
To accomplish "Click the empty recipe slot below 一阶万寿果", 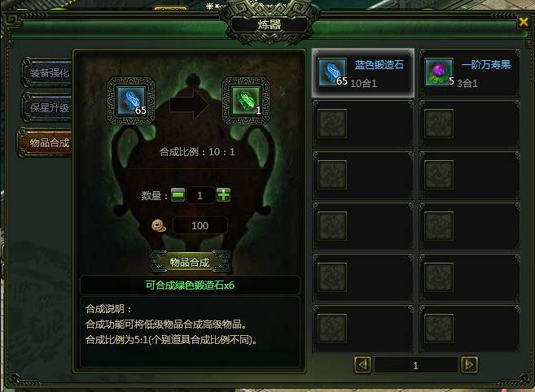I will coord(470,124).
